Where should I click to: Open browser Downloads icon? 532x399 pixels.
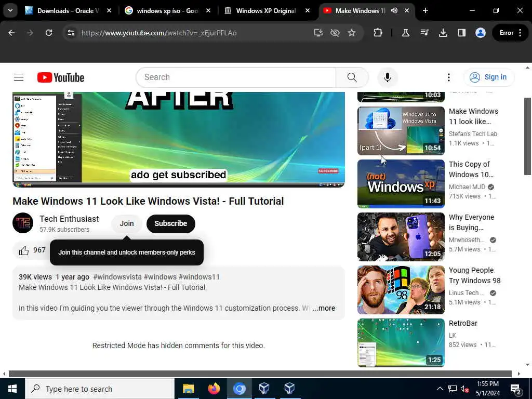click(443, 33)
